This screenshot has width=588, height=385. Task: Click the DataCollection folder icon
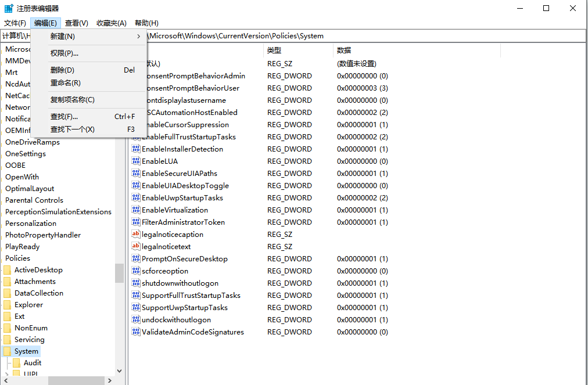[x=8, y=293]
